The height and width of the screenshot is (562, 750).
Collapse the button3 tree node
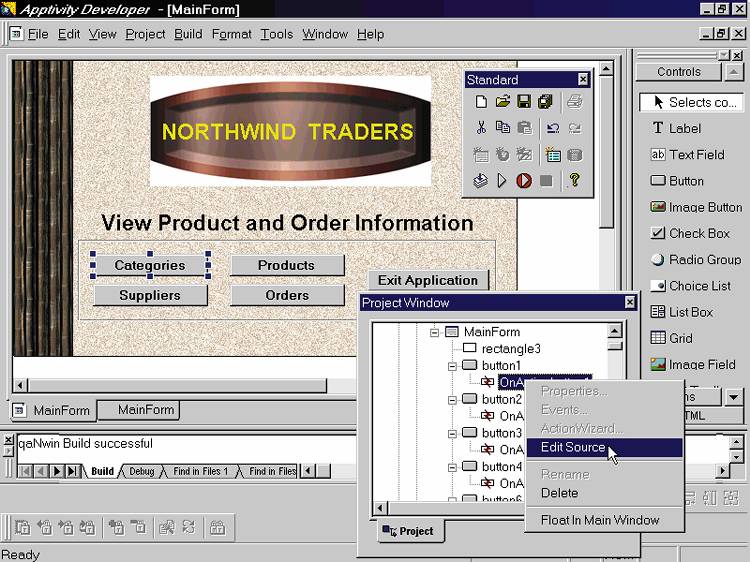click(452, 433)
